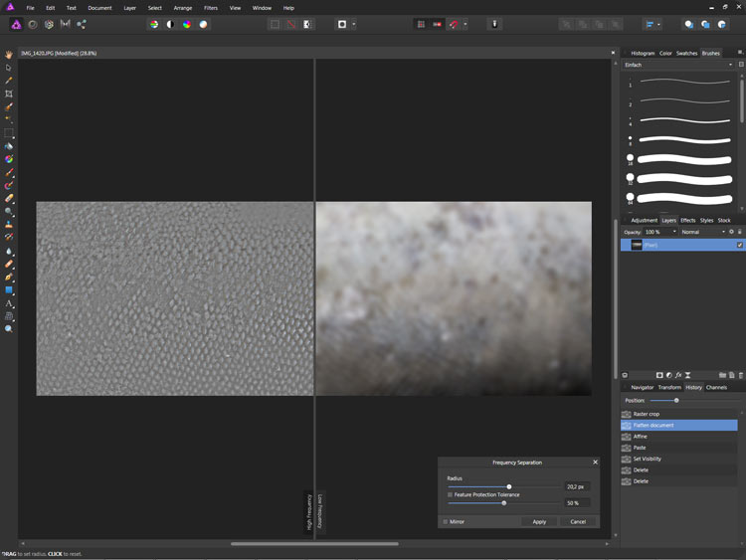The image size is (746, 560).
Task: Select the Clone stamp tool
Action: (x=9, y=225)
